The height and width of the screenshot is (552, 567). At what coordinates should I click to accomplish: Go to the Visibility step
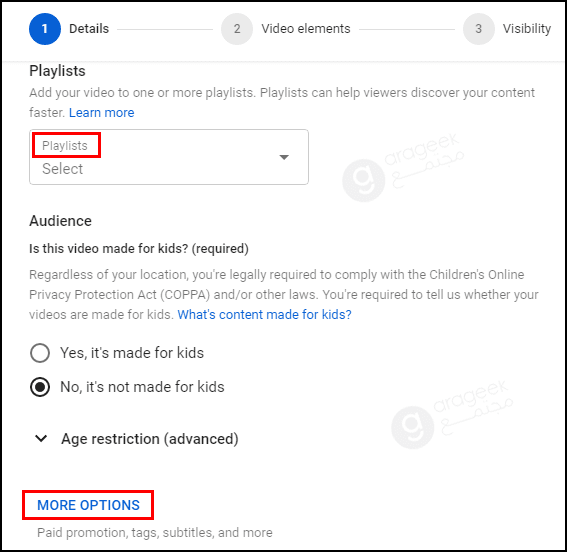(x=527, y=29)
